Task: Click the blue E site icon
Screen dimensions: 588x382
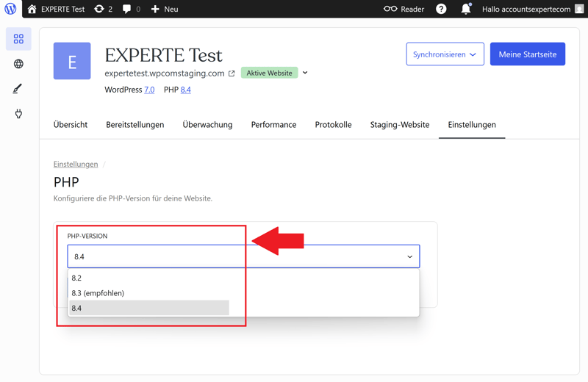Action: pos(72,61)
